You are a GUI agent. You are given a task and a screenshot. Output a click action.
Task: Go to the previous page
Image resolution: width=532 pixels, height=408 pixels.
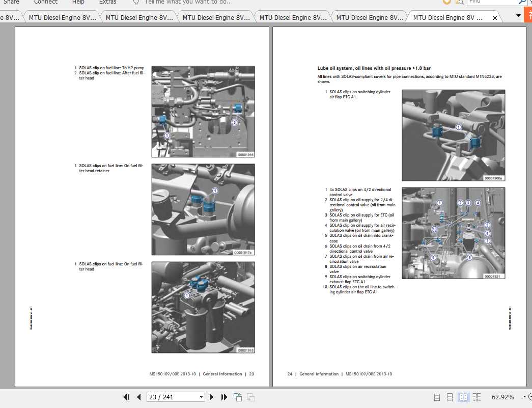click(138, 397)
